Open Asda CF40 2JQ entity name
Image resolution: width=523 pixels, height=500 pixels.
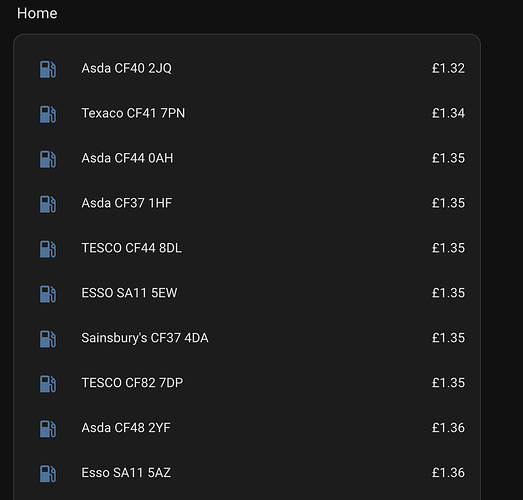[x=126, y=68]
